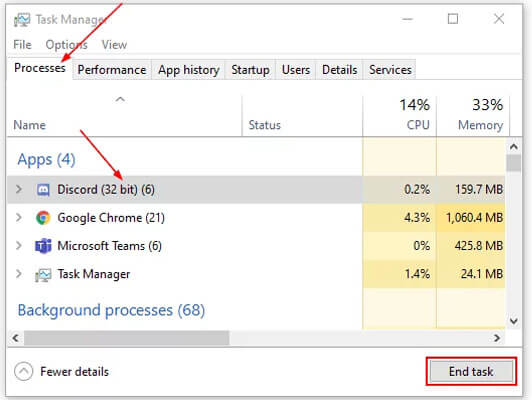Select the Microsoft Teams (6) row

(x=256, y=246)
